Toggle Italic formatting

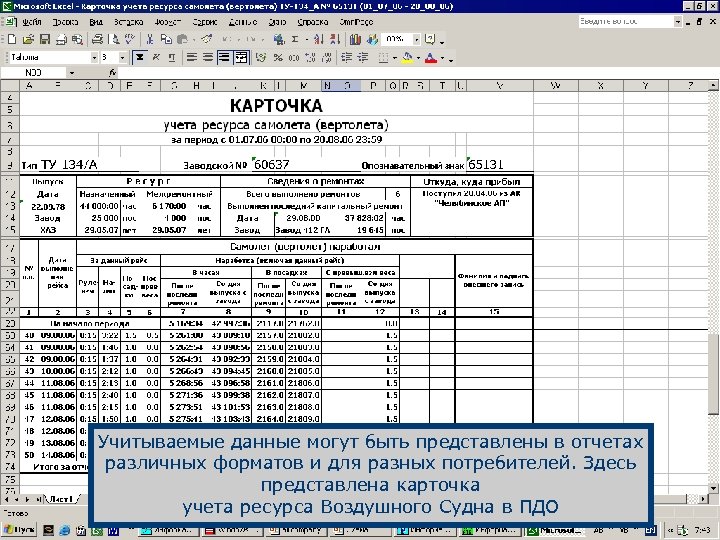[156, 58]
